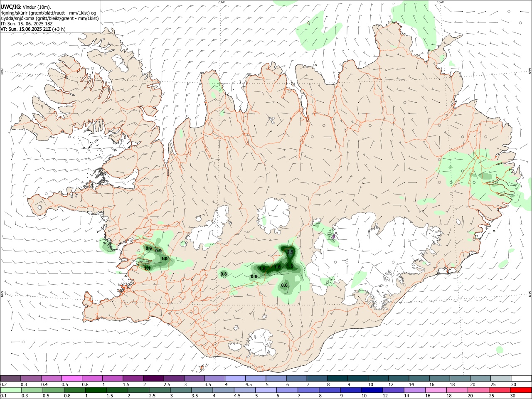Screen dimensions: 532x399
Task: Click the 0.1 label under the rain scale
Action: (x=3, y=396)
